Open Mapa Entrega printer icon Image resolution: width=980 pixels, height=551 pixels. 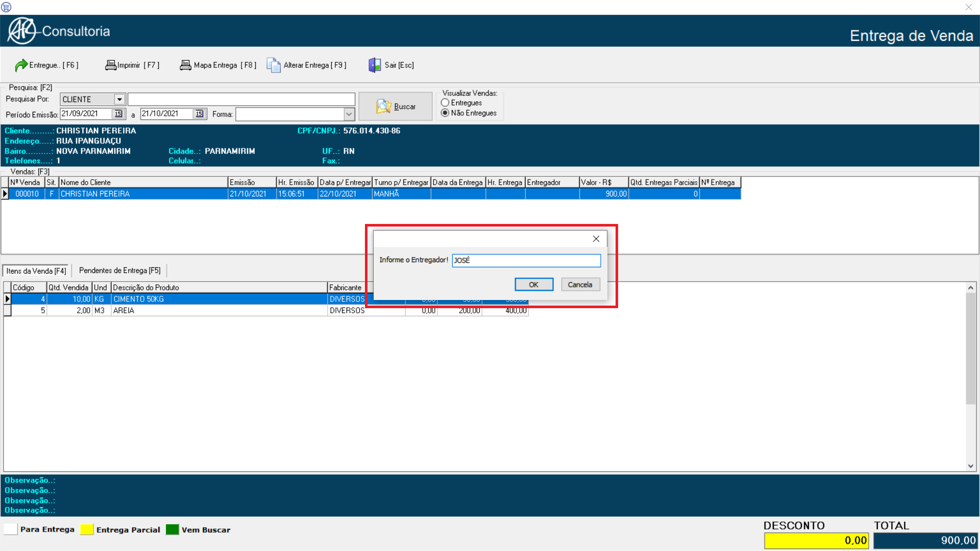pyautogui.click(x=185, y=65)
